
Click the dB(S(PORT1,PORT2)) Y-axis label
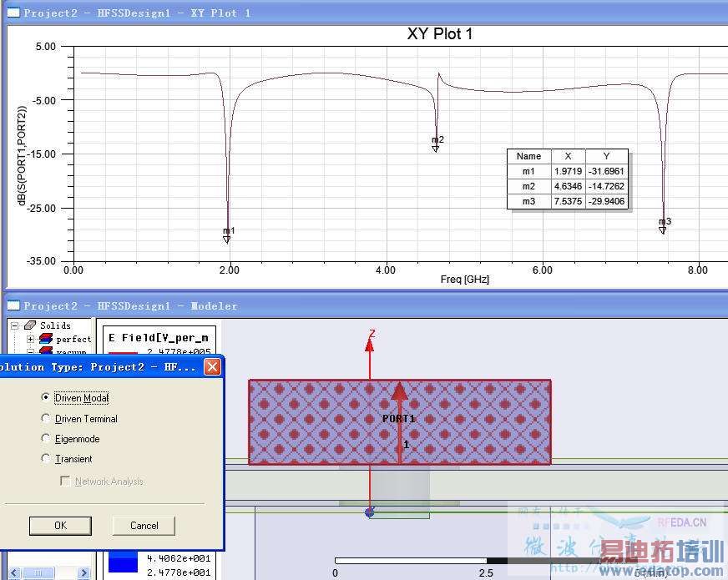click(x=22, y=155)
